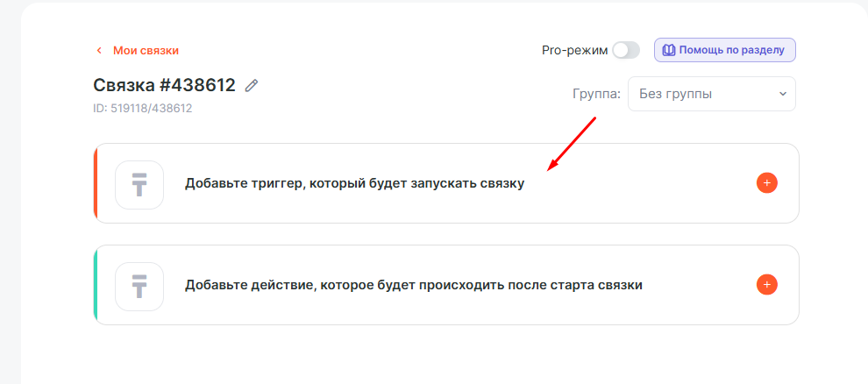This screenshot has width=868, height=384.
Task: Click the plus icon in the action card
Action: point(766,285)
